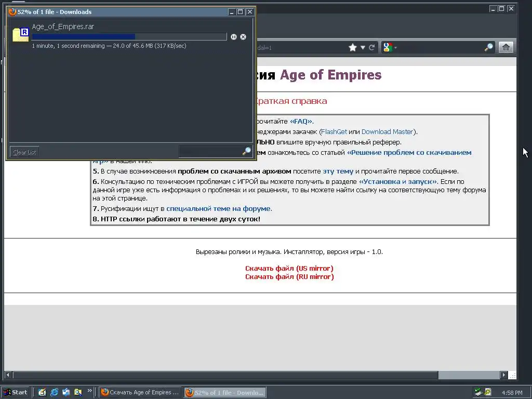Click Age_of_Empires.rar file name
This screenshot has width=532, height=399.
pos(63,26)
